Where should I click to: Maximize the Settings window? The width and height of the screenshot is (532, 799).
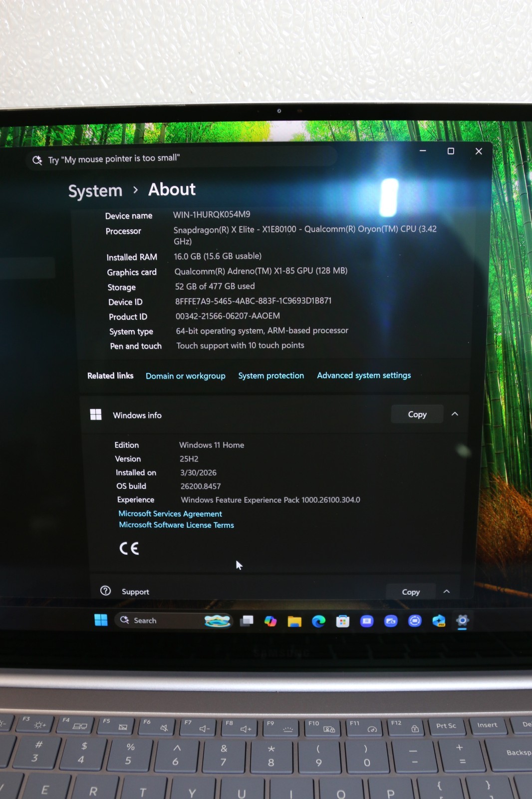pos(451,151)
